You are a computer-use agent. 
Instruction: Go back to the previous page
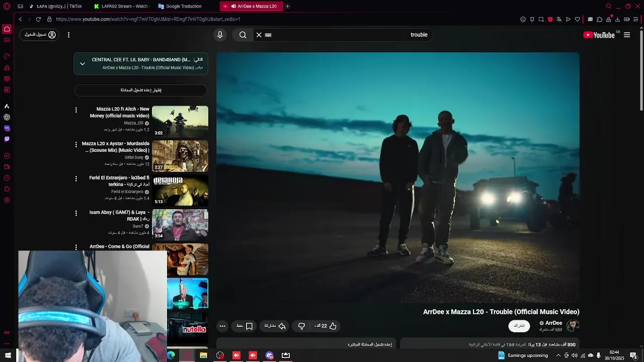[20, 19]
